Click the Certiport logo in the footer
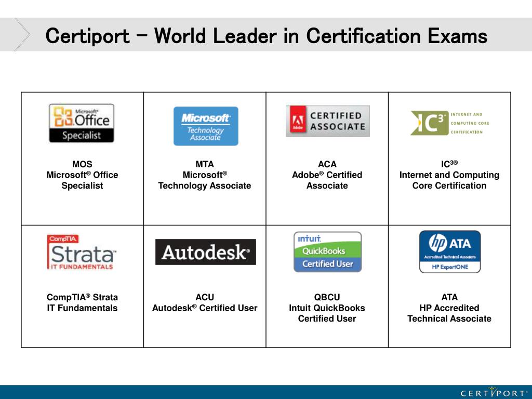Image resolution: width=532 pixels, height=399 pixels. tap(494, 393)
